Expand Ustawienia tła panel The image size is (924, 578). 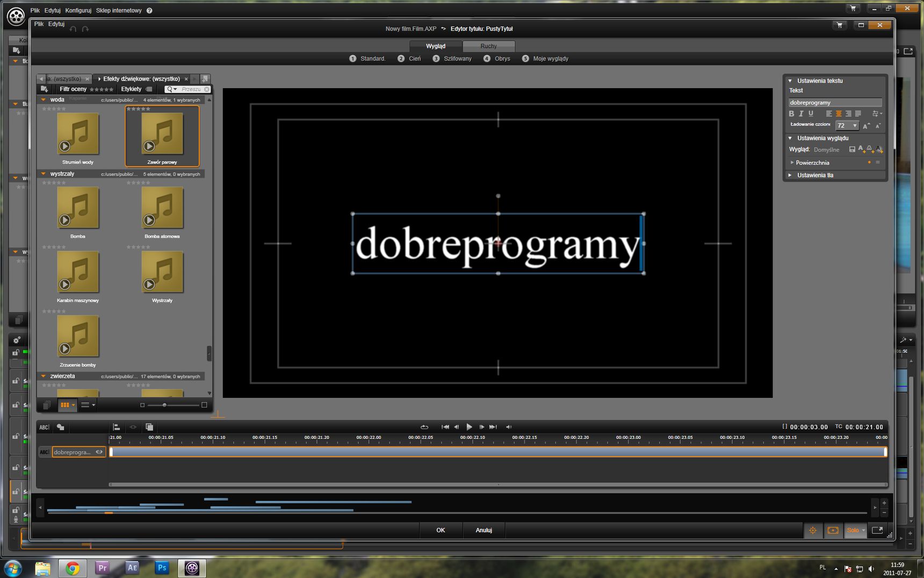790,175
